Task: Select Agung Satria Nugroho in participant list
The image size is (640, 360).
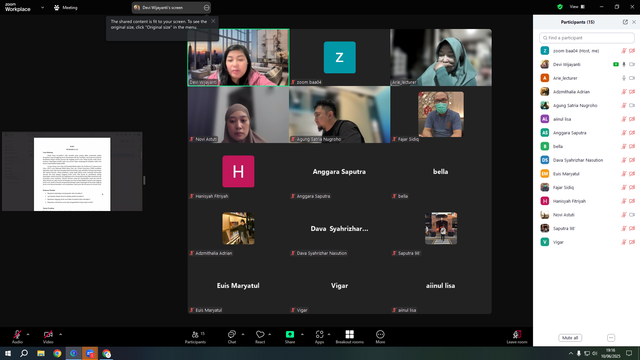Action: tap(587, 105)
